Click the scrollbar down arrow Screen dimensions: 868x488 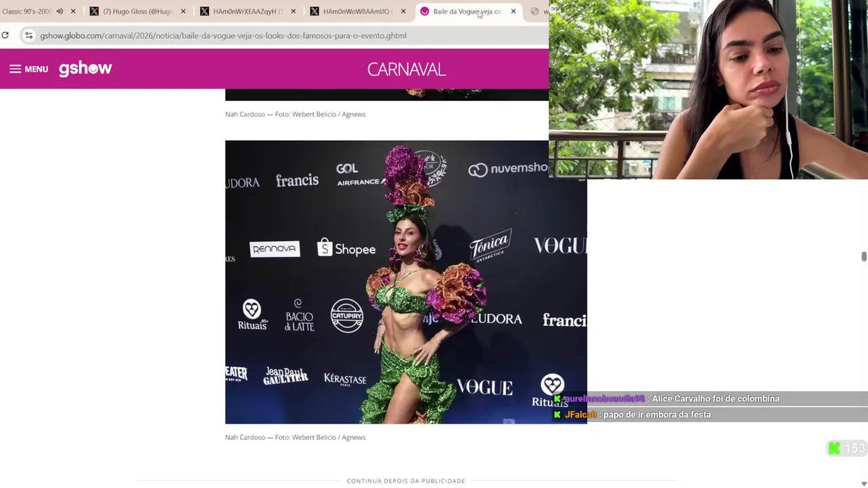pyautogui.click(x=864, y=483)
